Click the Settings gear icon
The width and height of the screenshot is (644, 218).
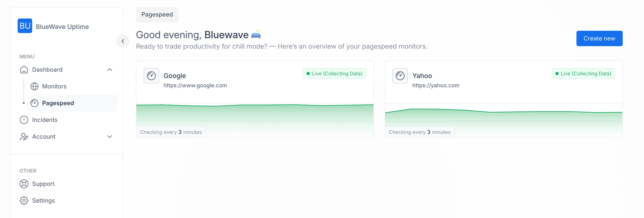coord(24,201)
